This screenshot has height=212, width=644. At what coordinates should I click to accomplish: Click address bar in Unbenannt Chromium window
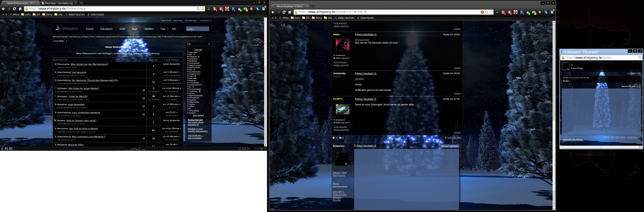click(x=601, y=58)
